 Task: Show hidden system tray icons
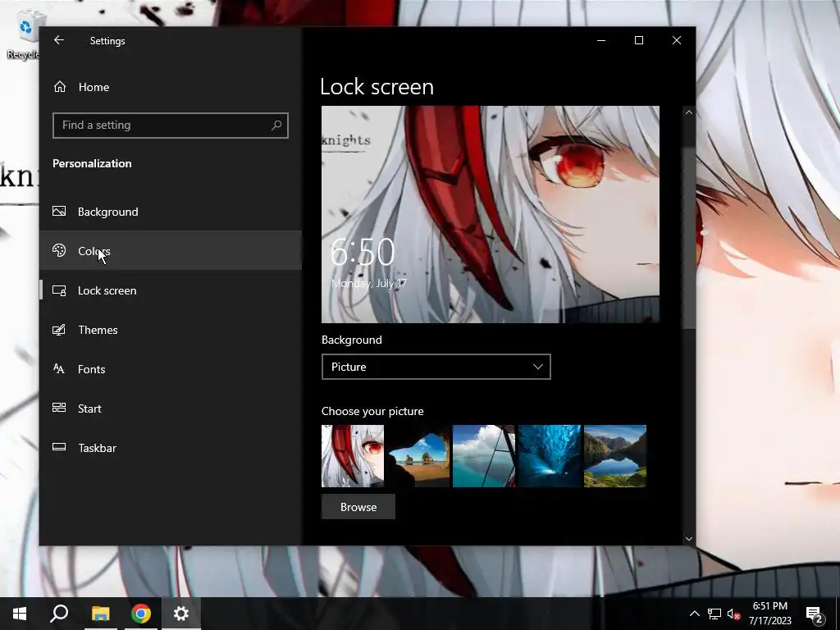[x=694, y=614]
